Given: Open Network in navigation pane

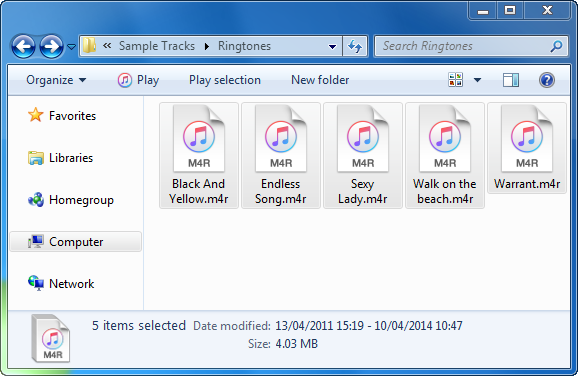Looking at the screenshot, I should coord(72,284).
